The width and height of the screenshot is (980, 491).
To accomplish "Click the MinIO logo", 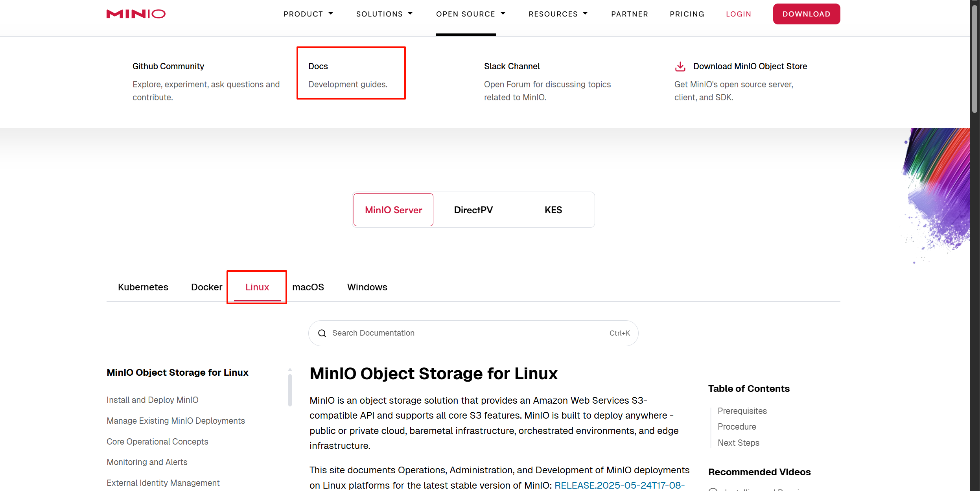I will (136, 14).
